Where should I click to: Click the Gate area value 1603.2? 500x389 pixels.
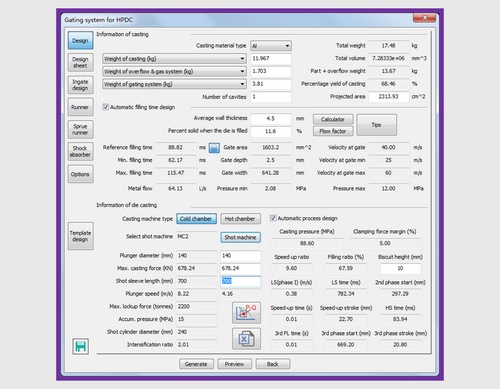point(271,147)
